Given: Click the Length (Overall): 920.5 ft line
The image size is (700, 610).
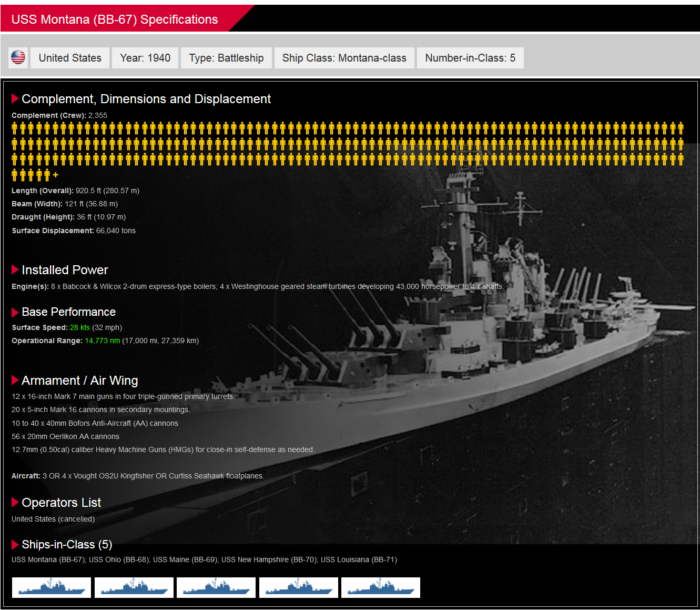Looking at the screenshot, I should 76,191.
